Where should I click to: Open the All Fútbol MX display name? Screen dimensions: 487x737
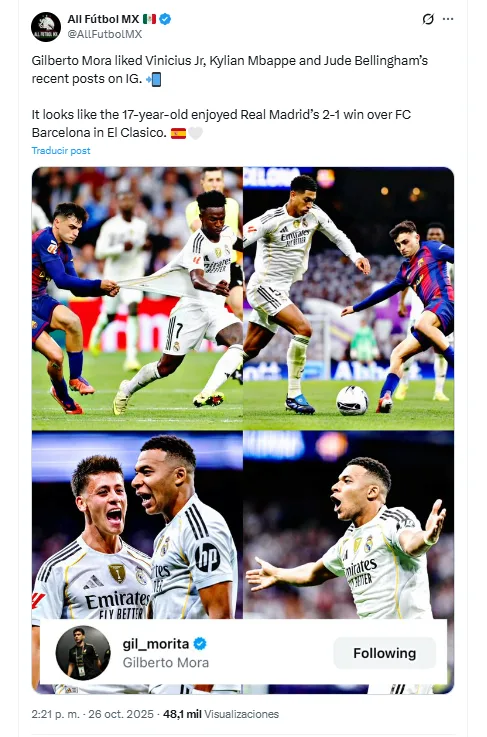pyautogui.click(x=103, y=19)
